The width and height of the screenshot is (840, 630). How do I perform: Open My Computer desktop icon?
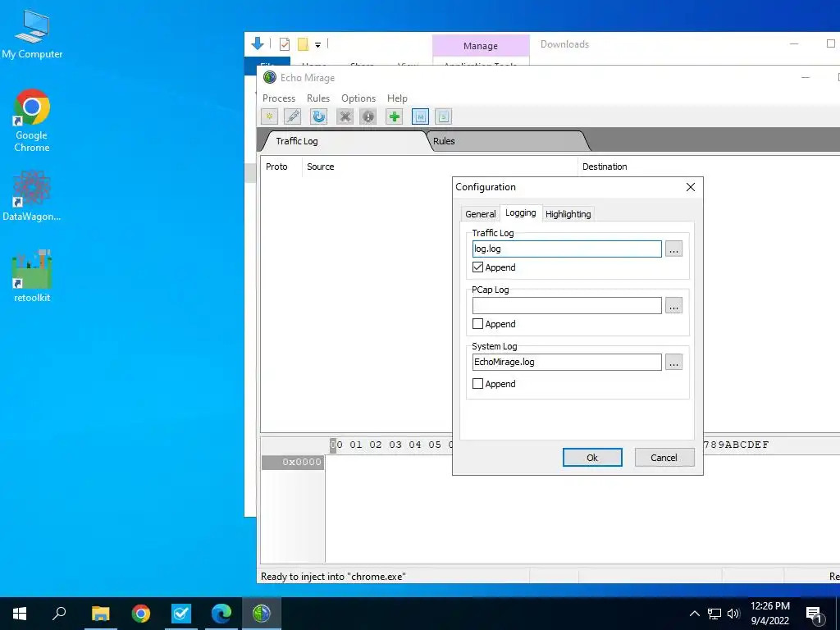[x=32, y=34]
